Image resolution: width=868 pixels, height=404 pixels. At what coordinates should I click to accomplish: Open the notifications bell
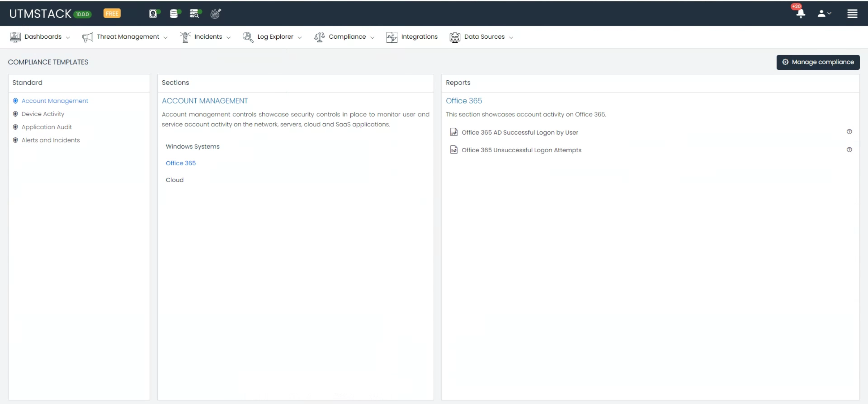click(800, 14)
